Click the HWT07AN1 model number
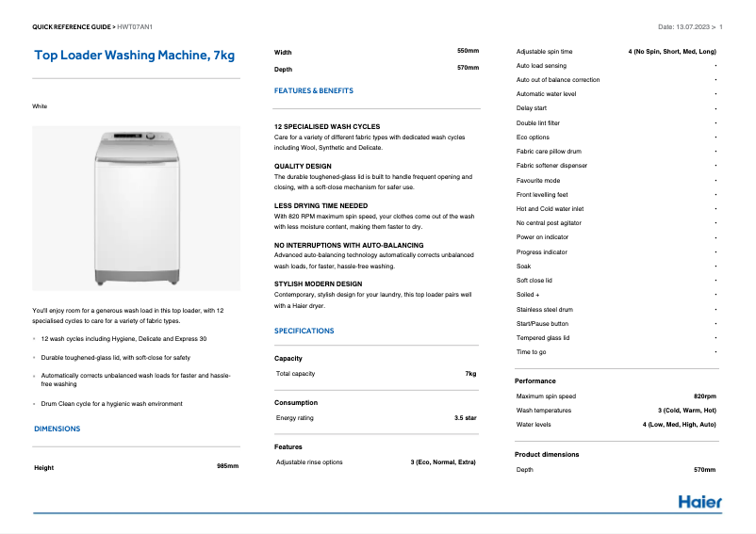 click(x=135, y=26)
